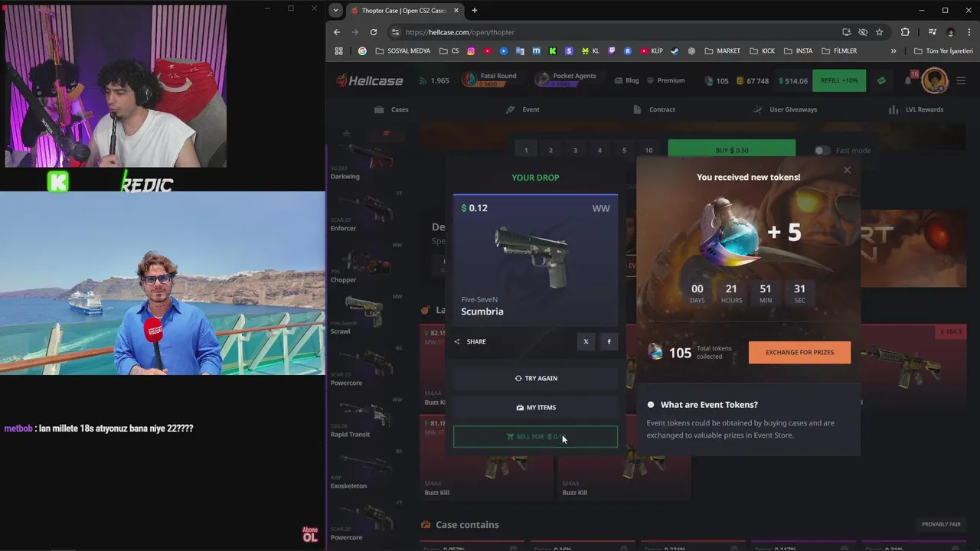Go to Cases tab
Screen dimensions: 980x551
click(391, 109)
